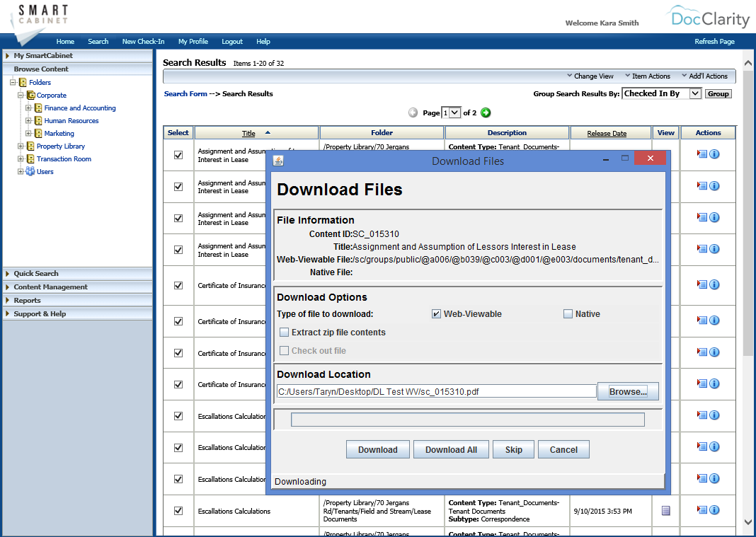Viewport: 756px width, 537px height.
Task: Click the DocClarity logo
Action: (709, 18)
